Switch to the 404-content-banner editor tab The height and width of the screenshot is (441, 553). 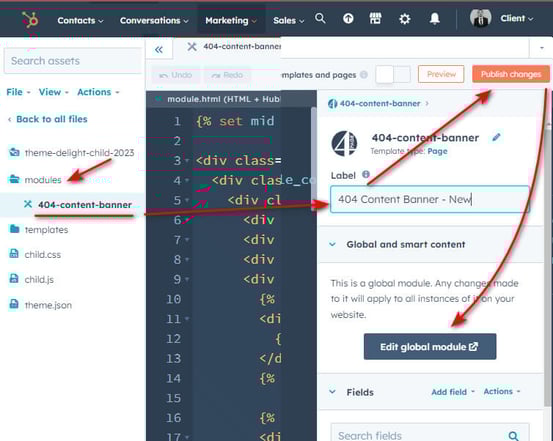[242, 47]
